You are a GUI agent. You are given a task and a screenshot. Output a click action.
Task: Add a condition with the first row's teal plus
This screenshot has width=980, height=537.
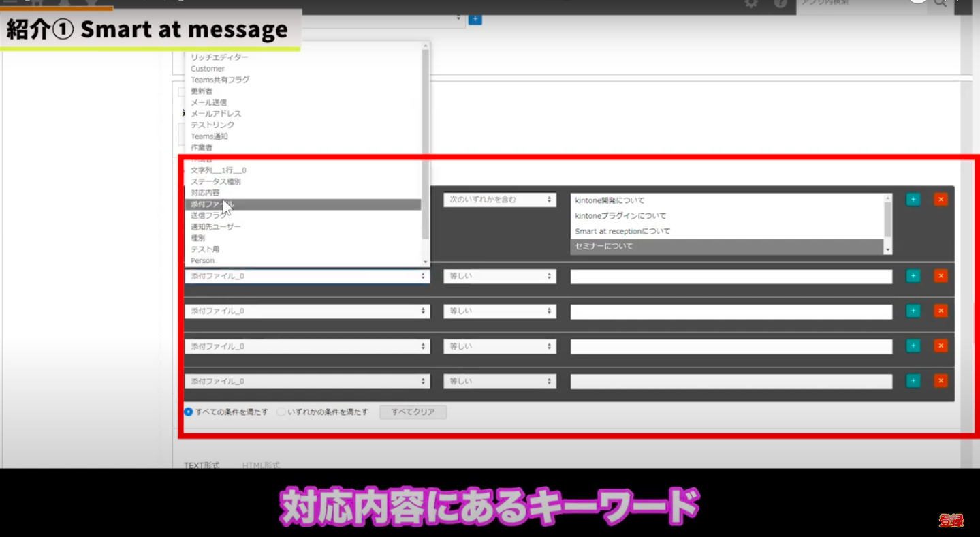pos(913,199)
